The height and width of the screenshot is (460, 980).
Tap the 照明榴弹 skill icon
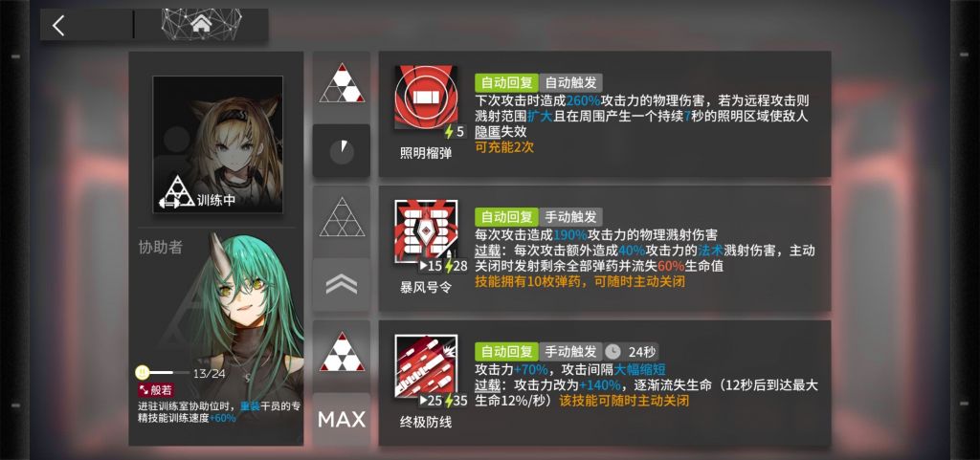click(426, 98)
